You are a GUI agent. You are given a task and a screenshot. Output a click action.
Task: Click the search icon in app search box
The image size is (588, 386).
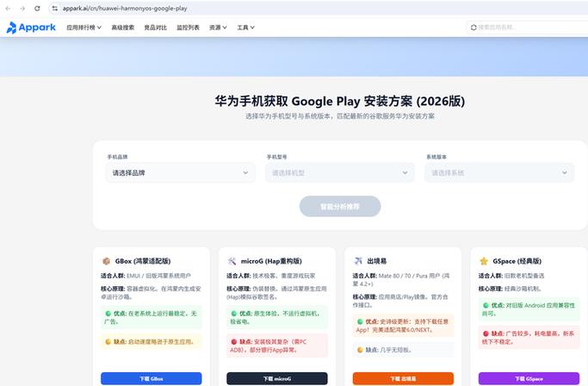(473, 28)
